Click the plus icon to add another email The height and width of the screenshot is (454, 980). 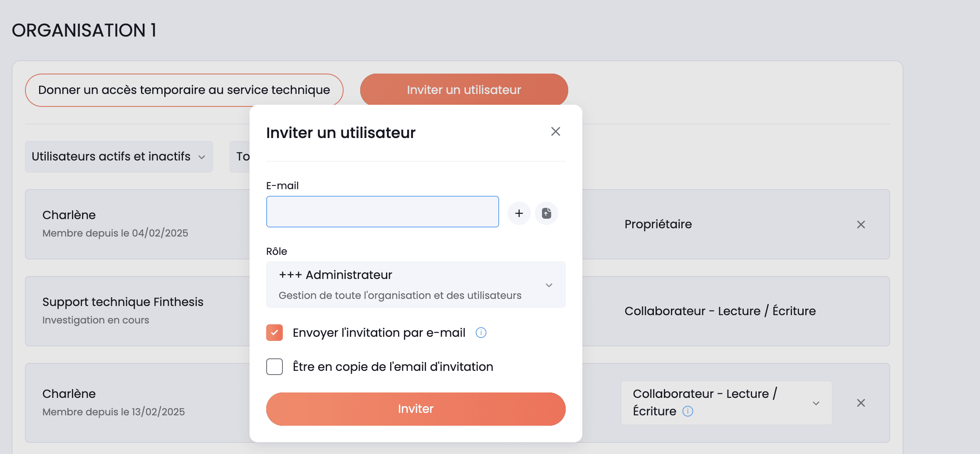[519, 213]
